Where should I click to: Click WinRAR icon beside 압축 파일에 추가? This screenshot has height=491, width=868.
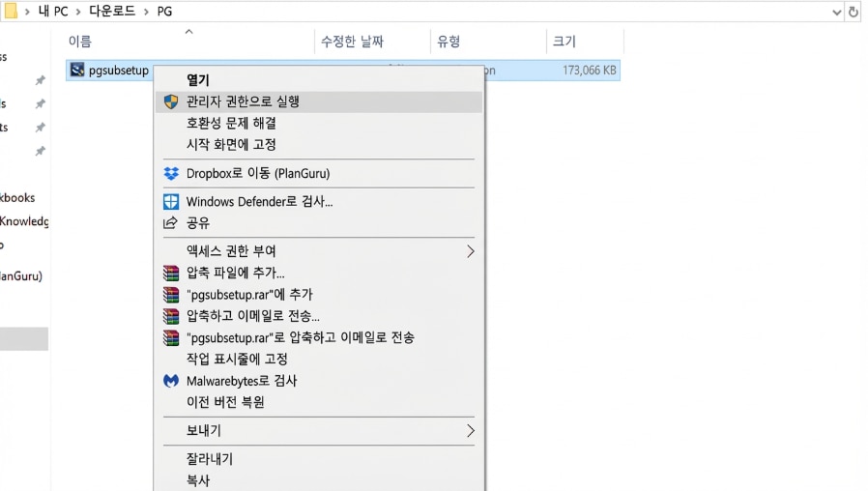tap(171, 273)
